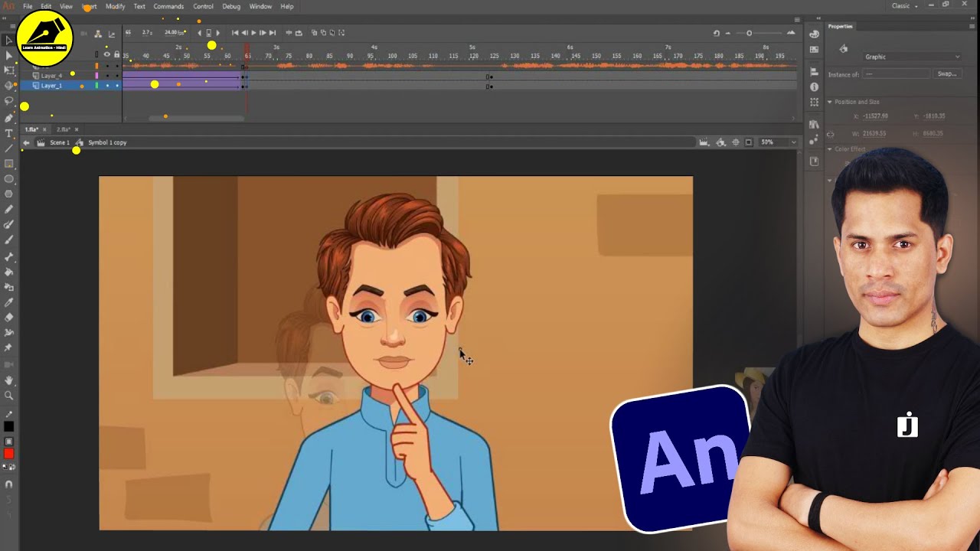The width and height of the screenshot is (980, 551).
Task: Return to Scene 1 breadcrumb
Action: tap(60, 142)
